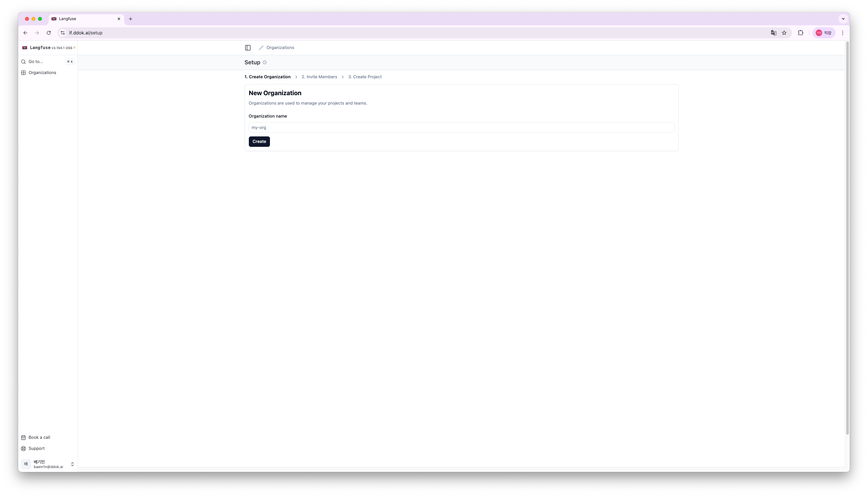This screenshot has height=496, width=868.
Task: Click the Setup info icon
Action: click(x=265, y=62)
